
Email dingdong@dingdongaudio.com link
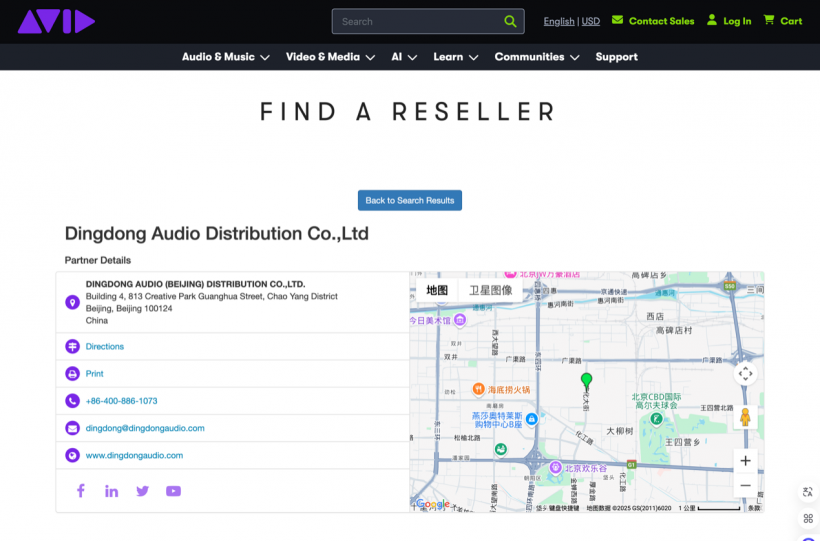pyautogui.click(x=145, y=428)
